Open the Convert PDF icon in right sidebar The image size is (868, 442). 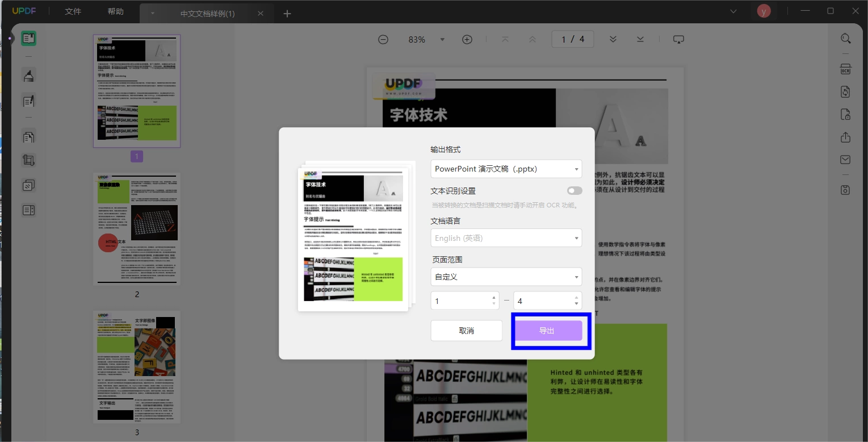846,91
